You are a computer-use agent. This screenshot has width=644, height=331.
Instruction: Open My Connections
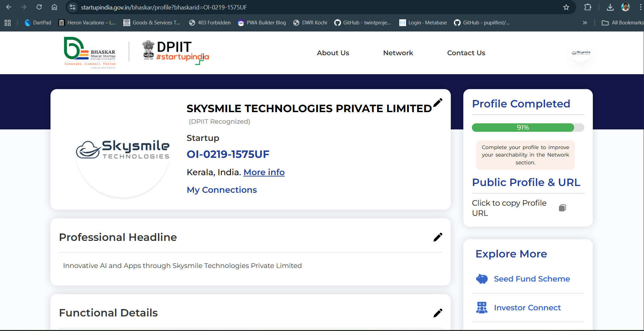point(222,190)
